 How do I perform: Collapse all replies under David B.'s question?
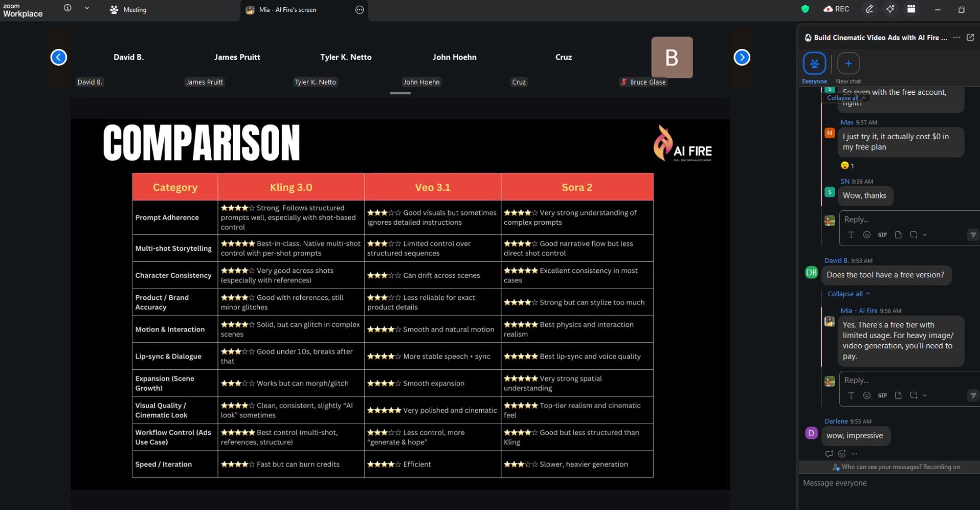pos(848,294)
